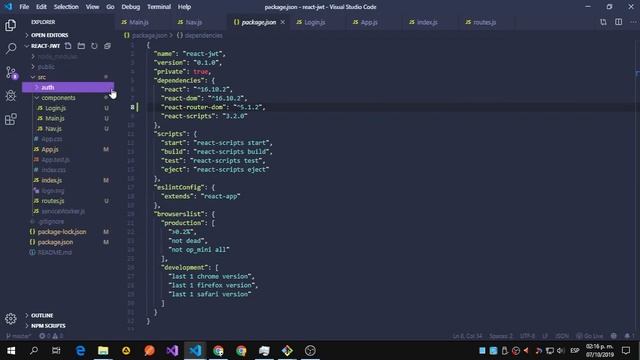Click the ESP input language indicator
Viewport: 640px width, 360px height.
pyautogui.click(x=575, y=351)
